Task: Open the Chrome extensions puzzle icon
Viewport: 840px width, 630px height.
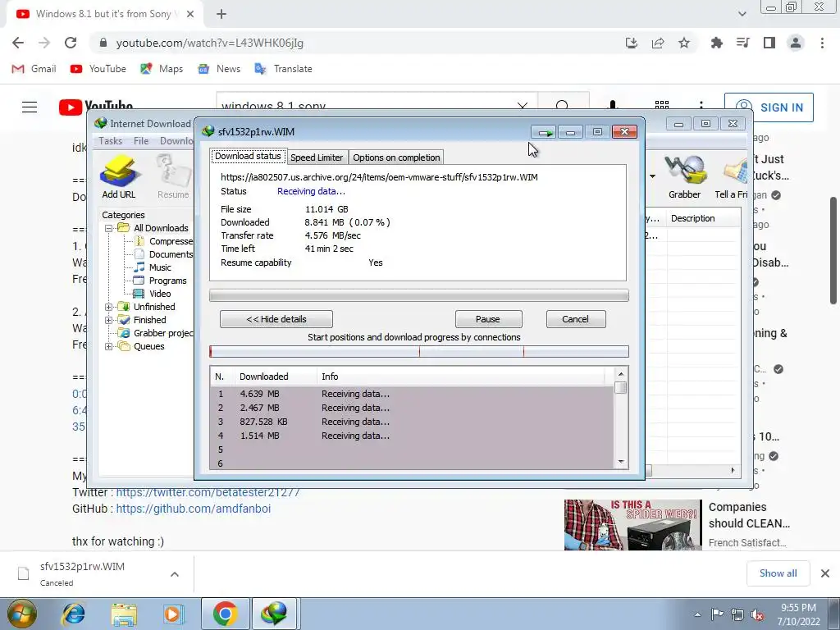Action: pos(716,43)
